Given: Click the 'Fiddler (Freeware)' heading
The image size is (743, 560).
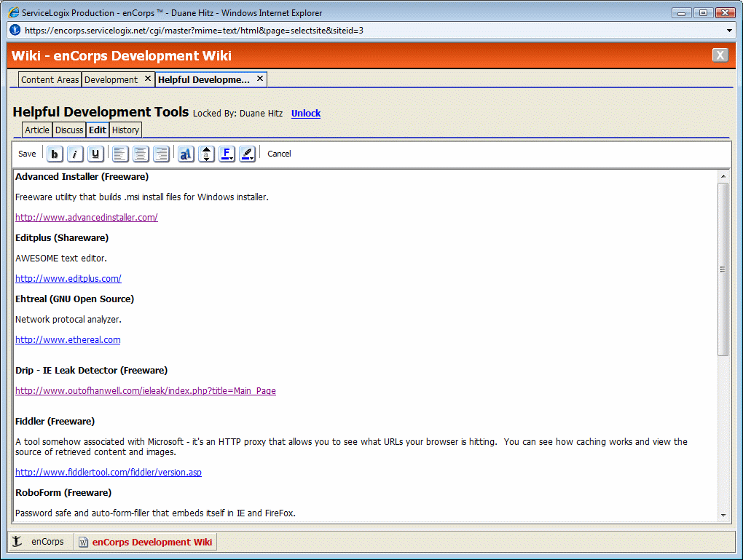Looking at the screenshot, I should click(55, 421).
